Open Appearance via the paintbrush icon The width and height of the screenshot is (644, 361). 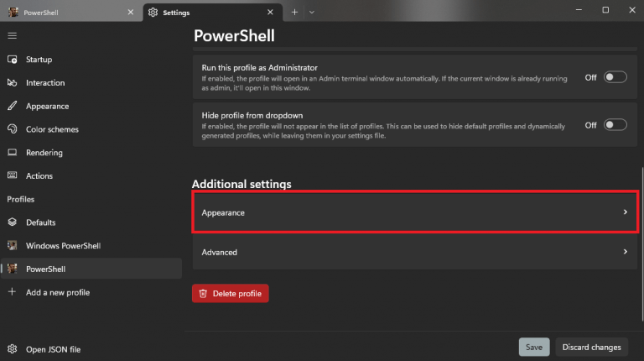coord(13,106)
